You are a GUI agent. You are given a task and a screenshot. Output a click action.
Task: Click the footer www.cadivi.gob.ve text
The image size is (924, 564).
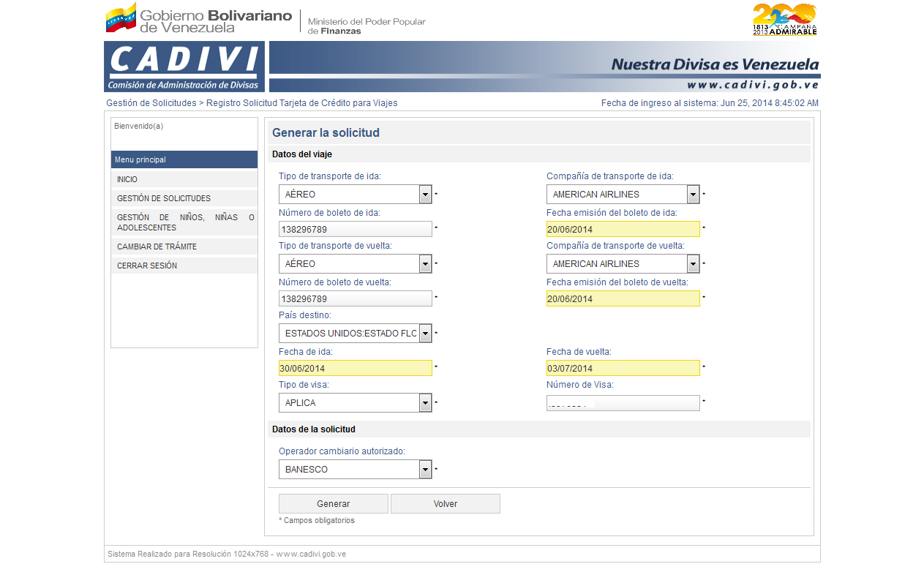pyautogui.click(x=311, y=554)
